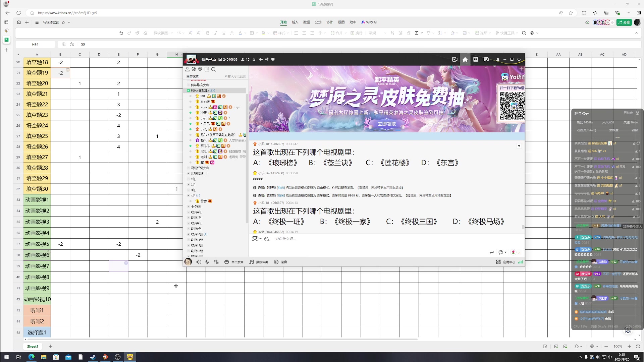Click the home icon in YY window header
This screenshot has height=362, width=644.
coord(465,59)
